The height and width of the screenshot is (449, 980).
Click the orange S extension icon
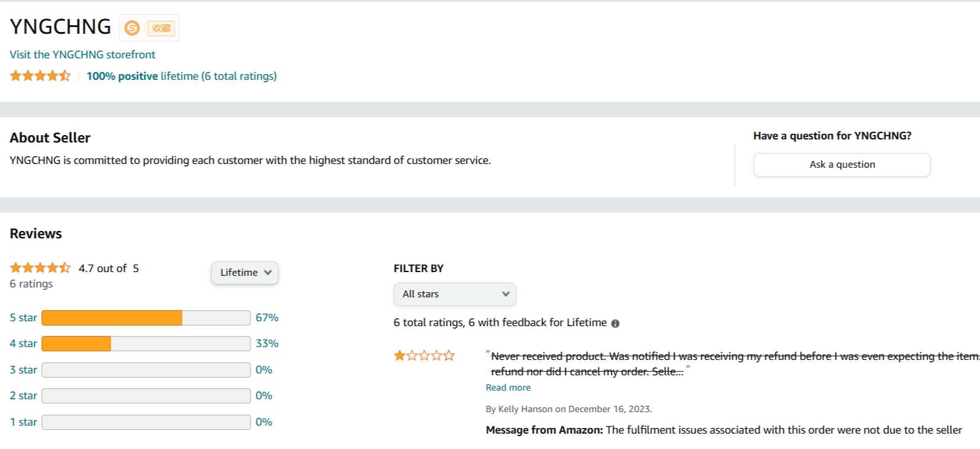(132, 28)
